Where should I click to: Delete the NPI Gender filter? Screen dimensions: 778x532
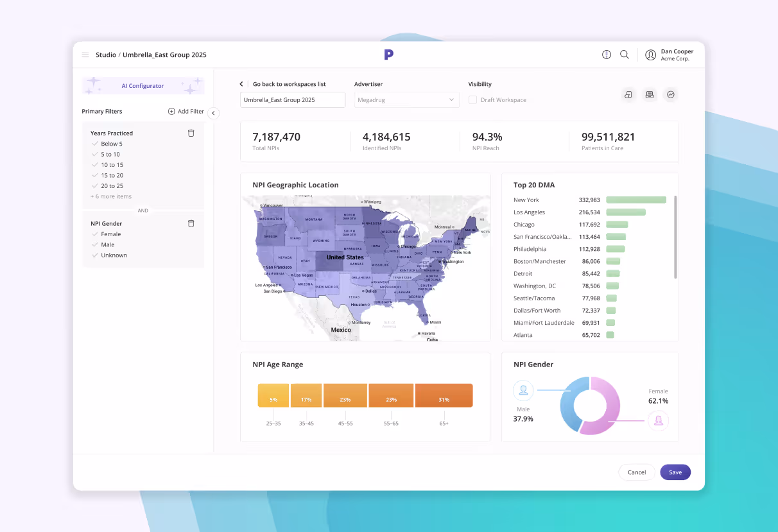(191, 223)
